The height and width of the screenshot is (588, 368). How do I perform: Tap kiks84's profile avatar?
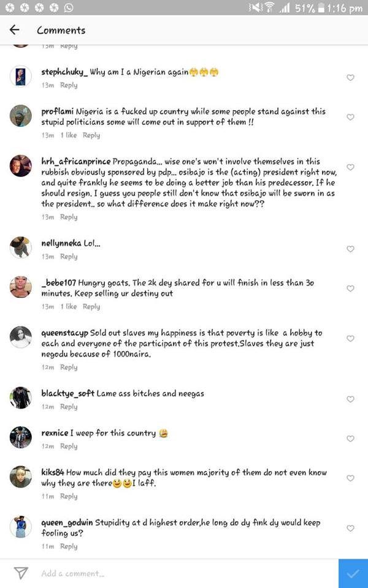pos(21,477)
